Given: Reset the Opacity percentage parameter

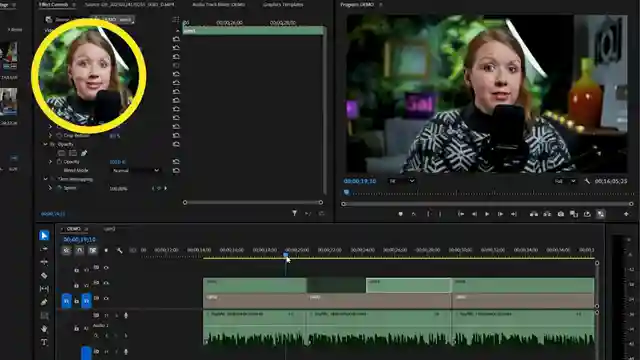Looking at the screenshot, I should pyautogui.click(x=176, y=162).
